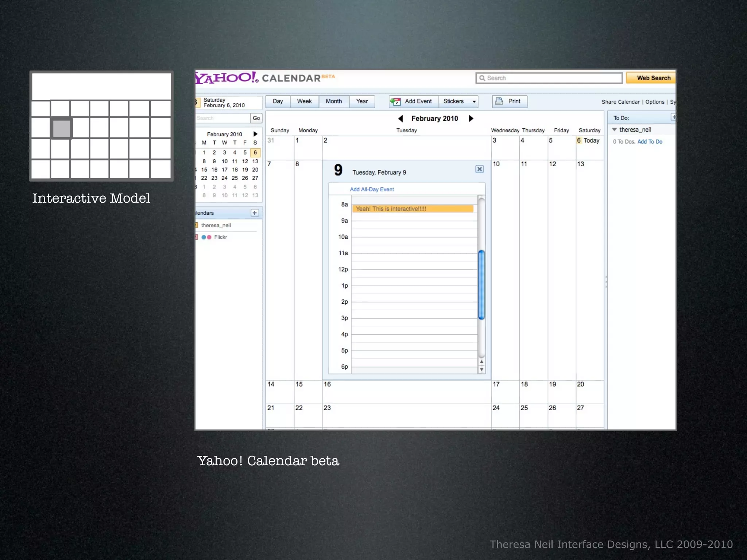Open the Year view tab
The image size is (747, 560).
(362, 101)
